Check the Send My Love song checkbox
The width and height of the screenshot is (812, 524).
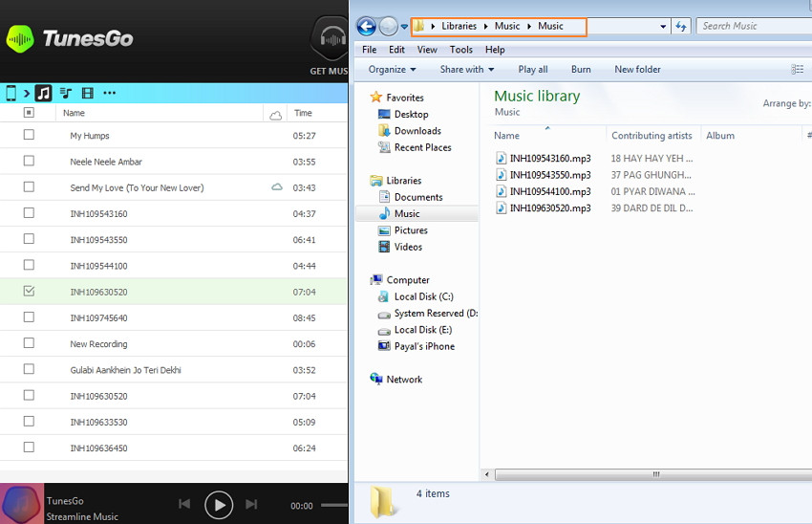tap(29, 186)
